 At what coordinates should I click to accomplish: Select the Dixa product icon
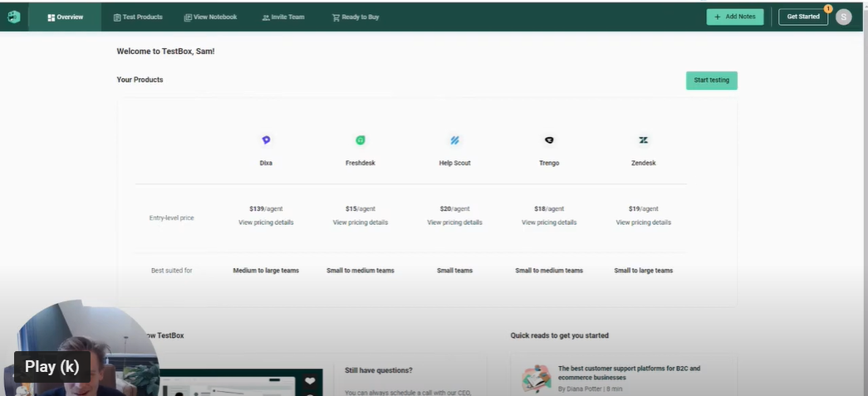click(x=266, y=140)
